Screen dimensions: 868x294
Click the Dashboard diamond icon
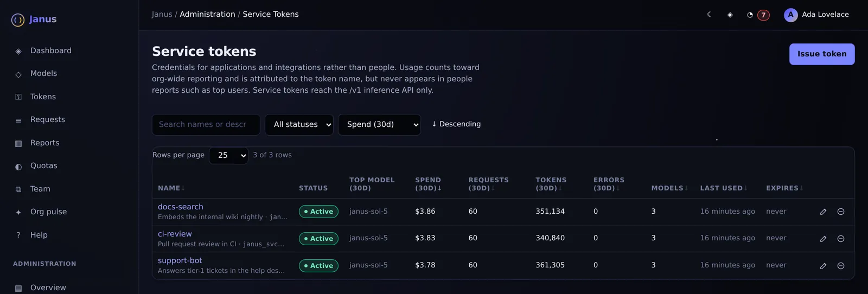coord(18,52)
